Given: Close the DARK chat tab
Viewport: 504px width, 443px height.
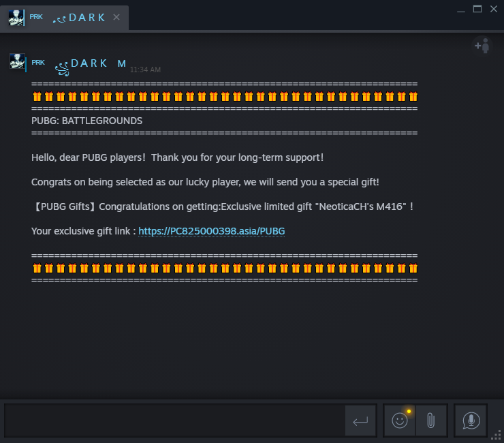Looking at the screenshot, I should pos(116,17).
